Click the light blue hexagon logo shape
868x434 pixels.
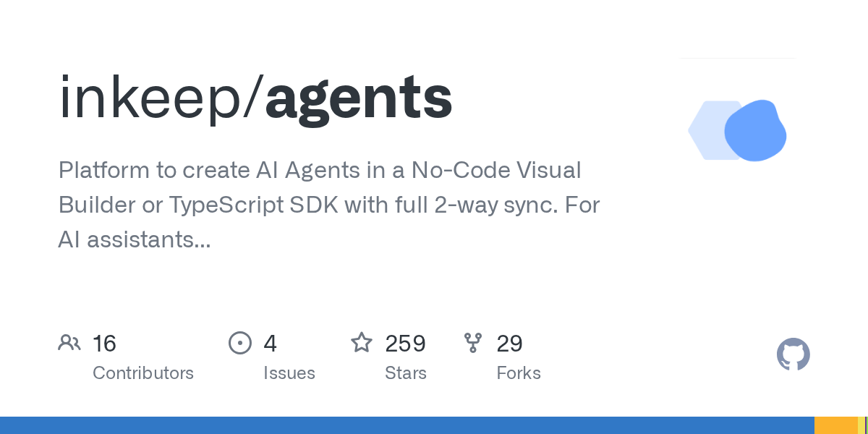[x=703, y=130]
